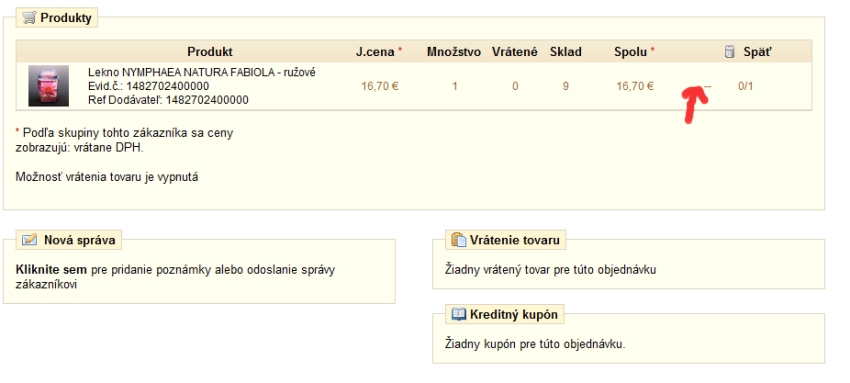
Task: Click the Produkty section title
Action: [x=66, y=18]
